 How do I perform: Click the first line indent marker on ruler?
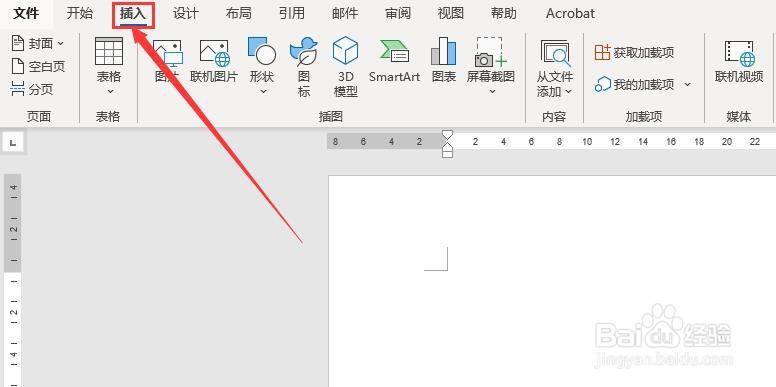447,135
